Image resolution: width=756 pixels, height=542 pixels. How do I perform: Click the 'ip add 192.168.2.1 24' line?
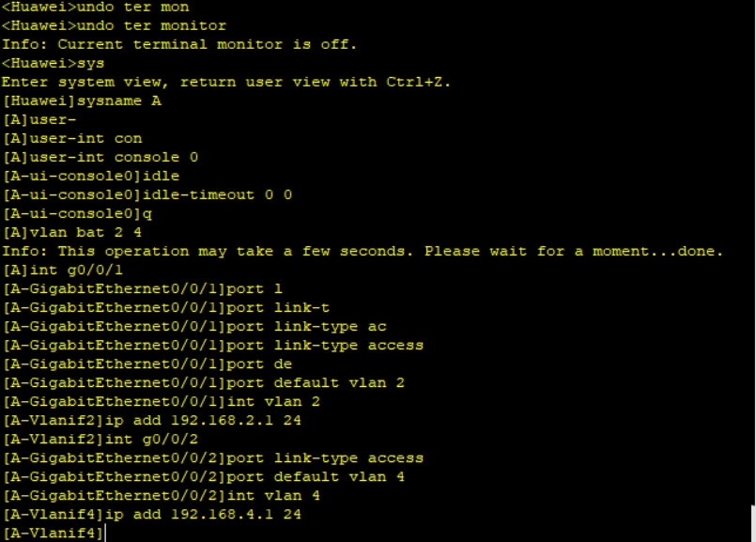[151, 420]
